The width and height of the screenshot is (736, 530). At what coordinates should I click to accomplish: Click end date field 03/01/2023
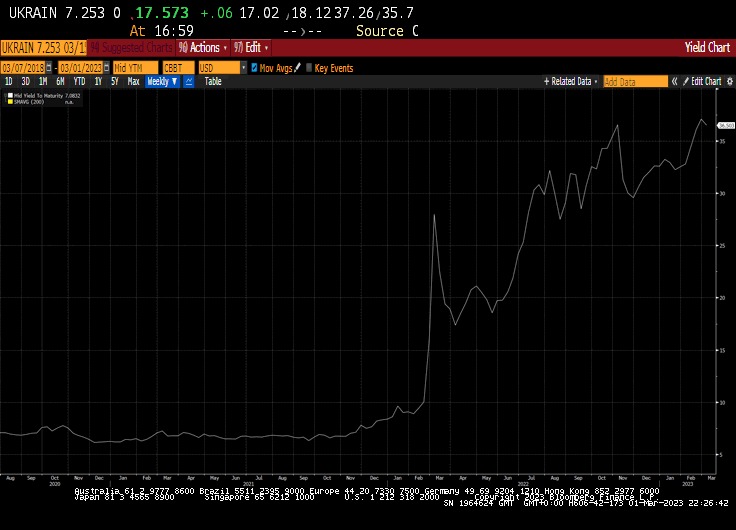pyautogui.click(x=81, y=68)
